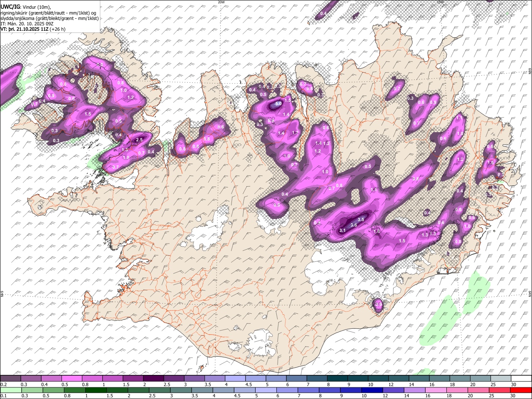Click the '2.5' precipitation value on the map
The width and height of the screenshot is (532, 399).
[139, 140]
